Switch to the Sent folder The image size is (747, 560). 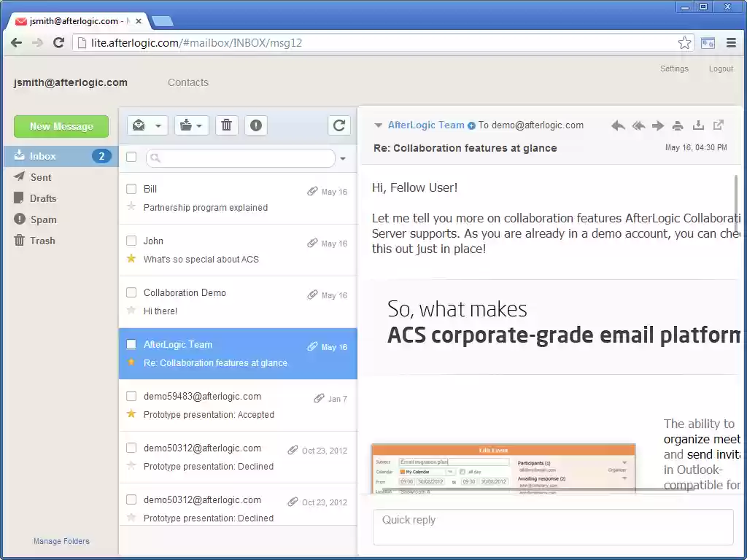pyautogui.click(x=40, y=176)
